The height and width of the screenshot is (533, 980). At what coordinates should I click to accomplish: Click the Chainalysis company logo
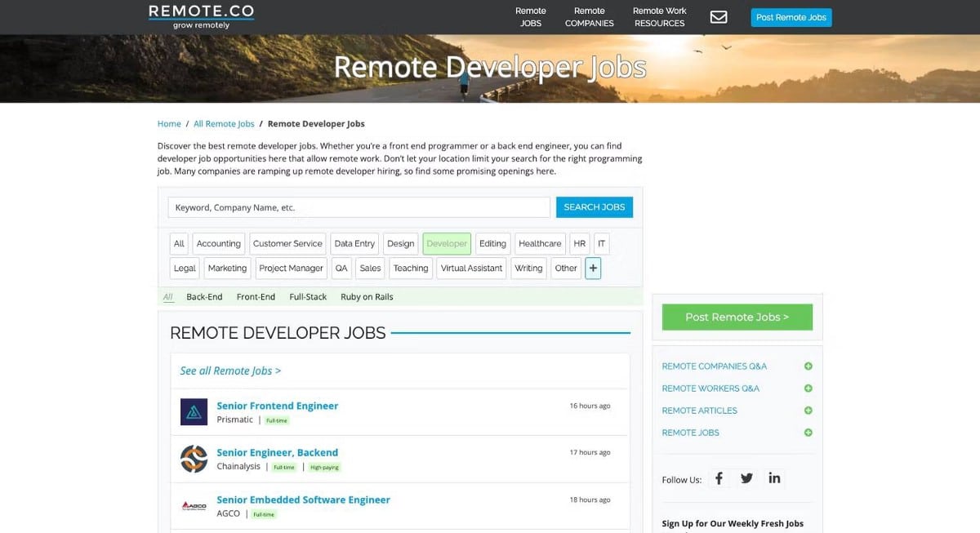click(194, 459)
